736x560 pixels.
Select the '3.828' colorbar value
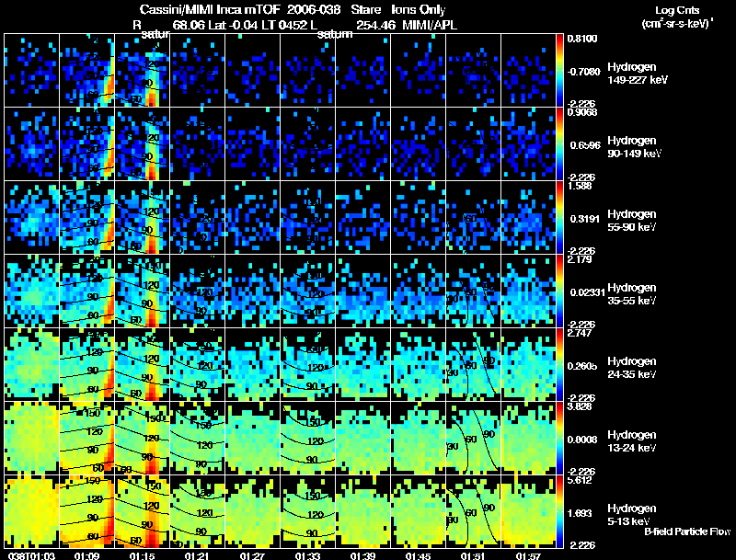(580, 406)
